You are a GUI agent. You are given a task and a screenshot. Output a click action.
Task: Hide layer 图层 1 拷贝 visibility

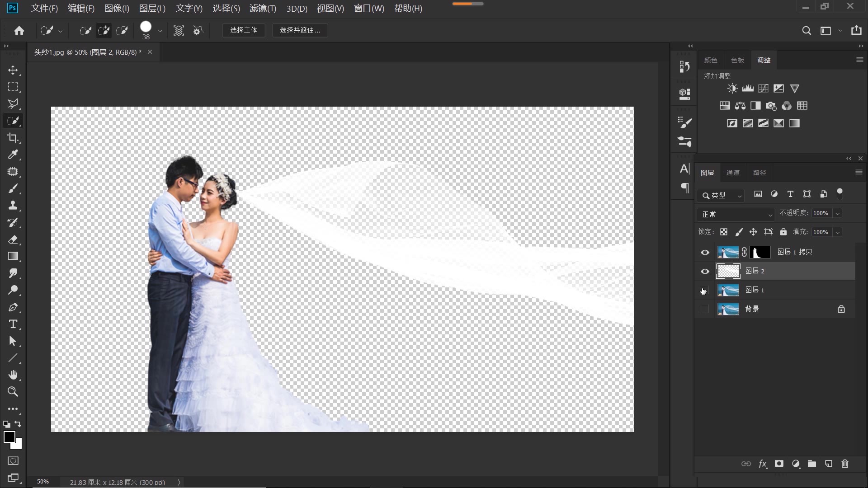coord(705,252)
